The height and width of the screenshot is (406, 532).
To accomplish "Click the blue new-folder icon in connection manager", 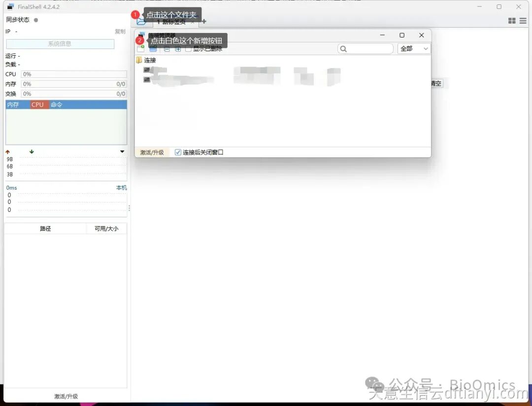I will (153, 49).
